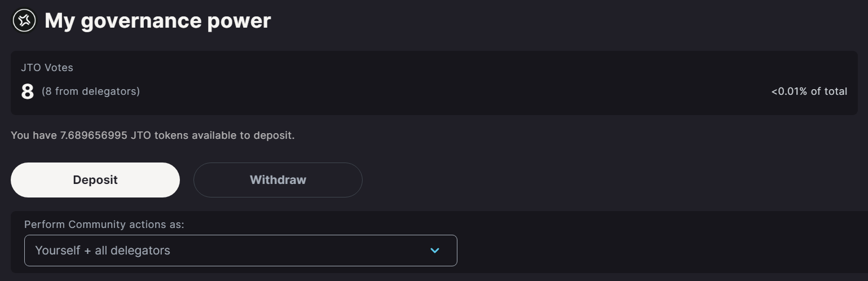
Task: Click the governance logo icon beside the title
Action: (x=24, y=21)
